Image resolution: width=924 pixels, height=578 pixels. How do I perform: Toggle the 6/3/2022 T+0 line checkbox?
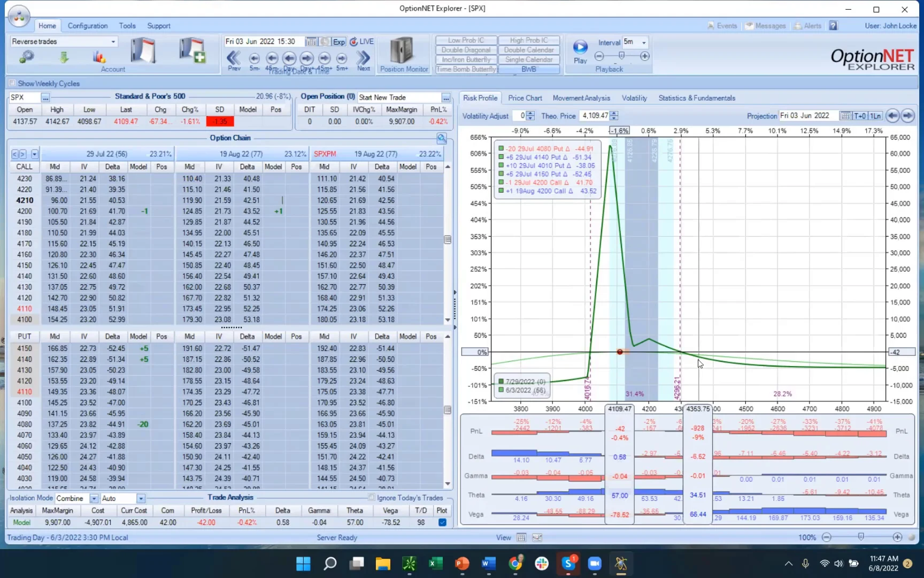(x=501, y=390)
